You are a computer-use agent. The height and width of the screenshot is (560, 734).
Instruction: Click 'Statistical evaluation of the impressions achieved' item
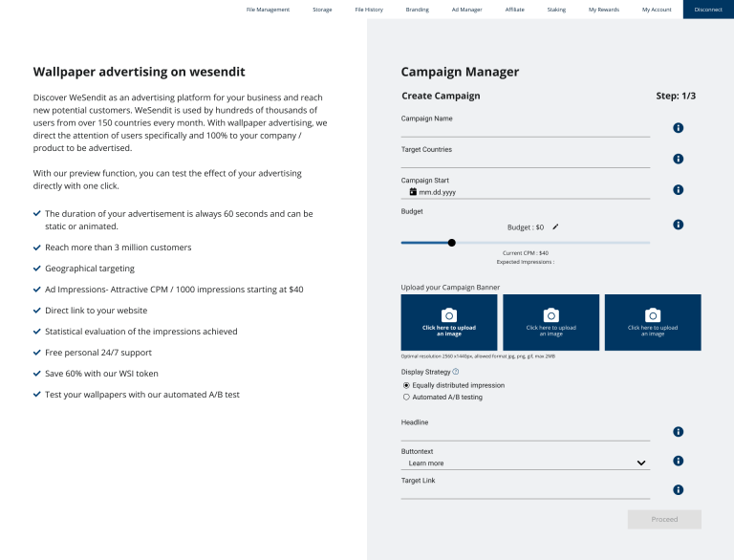point(140,332)
